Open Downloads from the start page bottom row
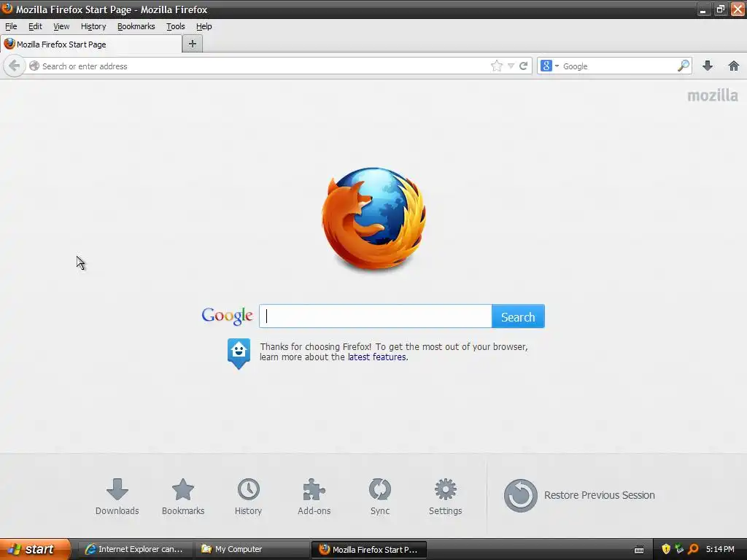Image resolution: width=747 pixels, height=560 pixels. point(117,497)
